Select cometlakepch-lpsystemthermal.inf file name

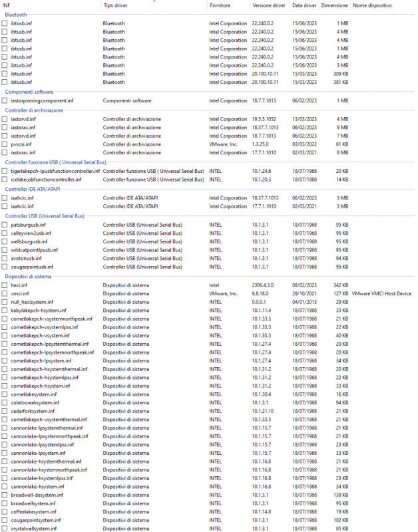point(49,344)
